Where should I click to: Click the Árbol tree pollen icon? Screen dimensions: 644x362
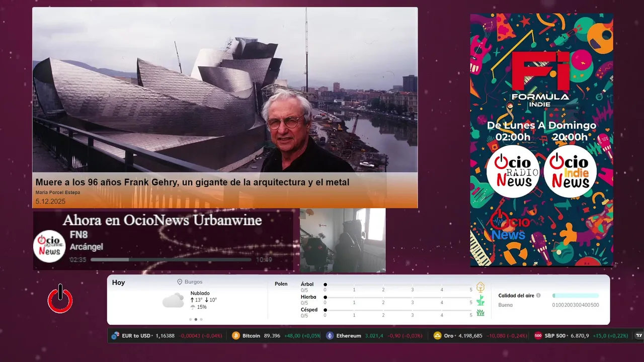point(480,287)
